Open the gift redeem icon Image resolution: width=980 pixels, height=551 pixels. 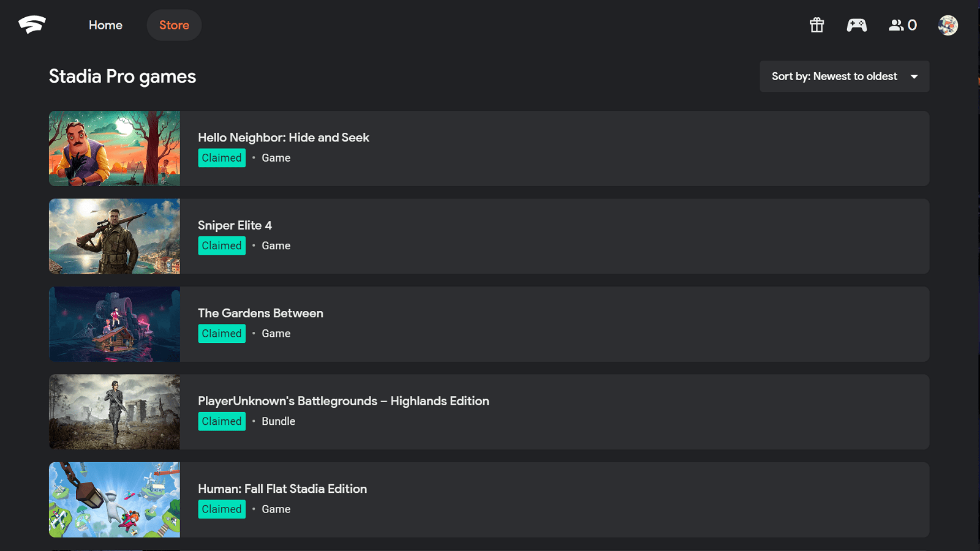point(816,25)
